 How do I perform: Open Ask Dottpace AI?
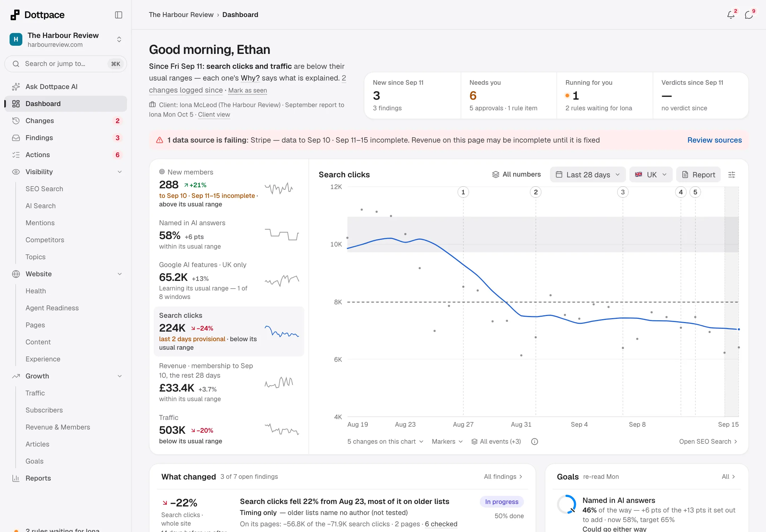[x=66, y=87]
